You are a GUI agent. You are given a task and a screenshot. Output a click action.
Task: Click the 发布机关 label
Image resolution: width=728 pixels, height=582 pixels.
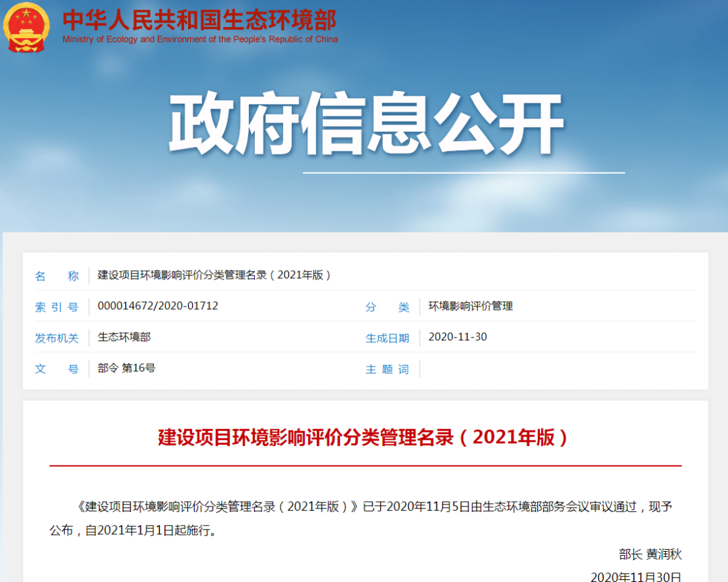[x=57, y=338]
